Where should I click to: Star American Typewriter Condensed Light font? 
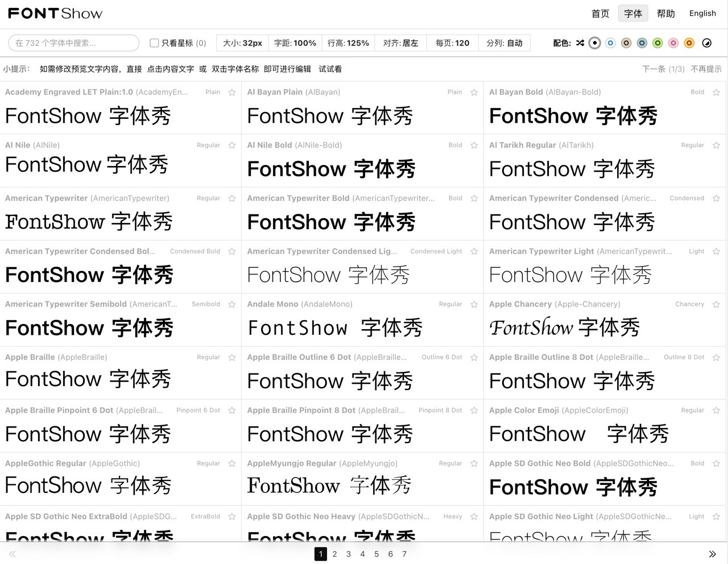(474, 251)
